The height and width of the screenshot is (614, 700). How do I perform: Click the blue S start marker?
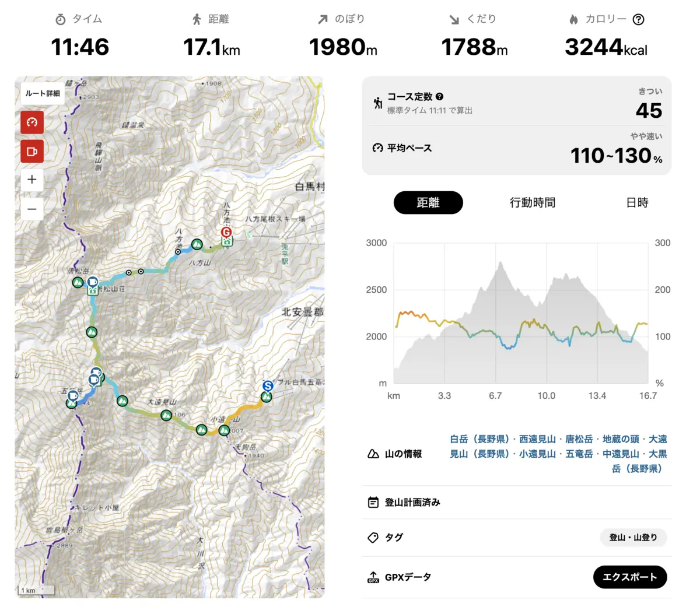click(268, 386)
